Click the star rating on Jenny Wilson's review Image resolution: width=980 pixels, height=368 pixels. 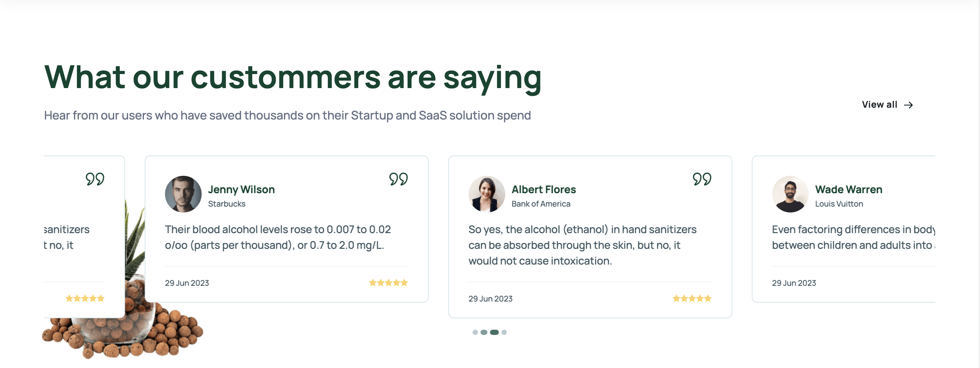pos(388,283)
